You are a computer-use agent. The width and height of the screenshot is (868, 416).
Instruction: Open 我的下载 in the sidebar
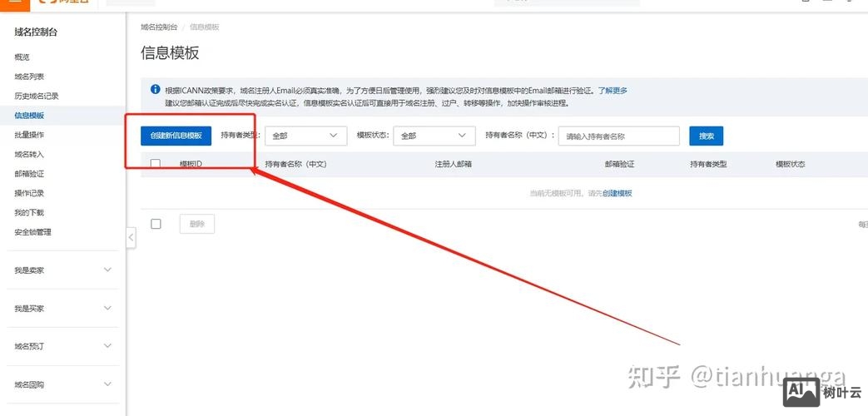click(x=29, y=212)
